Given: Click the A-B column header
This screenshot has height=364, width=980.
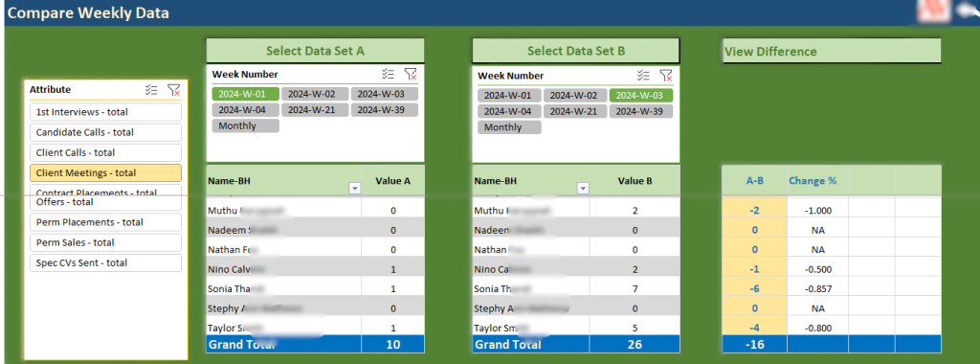Looking at the screenshot, I should (x=754, y=181).
